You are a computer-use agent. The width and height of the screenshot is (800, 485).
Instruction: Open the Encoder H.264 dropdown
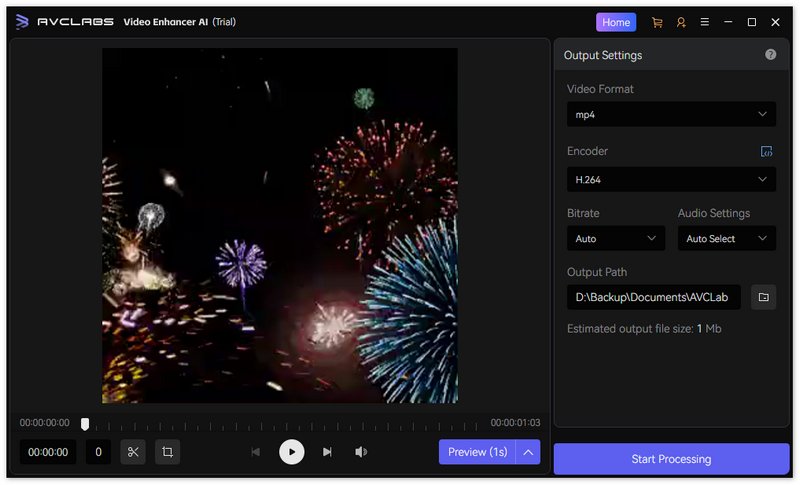(671, 180)
